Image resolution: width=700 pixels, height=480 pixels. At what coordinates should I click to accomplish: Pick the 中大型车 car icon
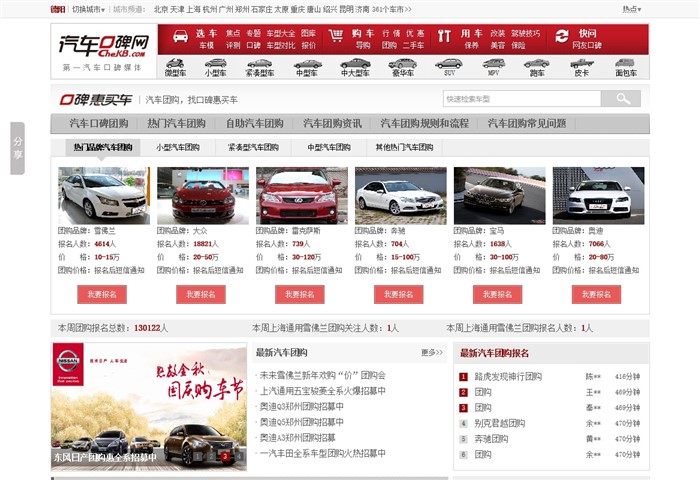355,63
